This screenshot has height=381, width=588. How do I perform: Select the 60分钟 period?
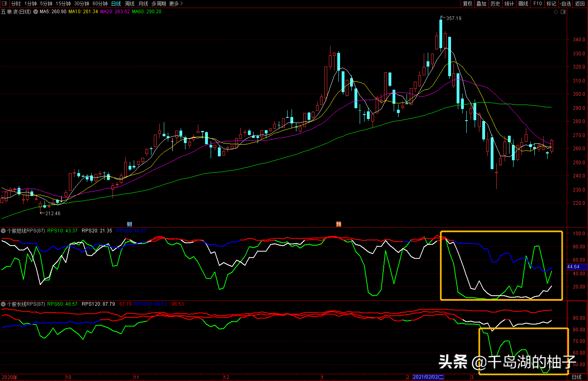point(100,4)
